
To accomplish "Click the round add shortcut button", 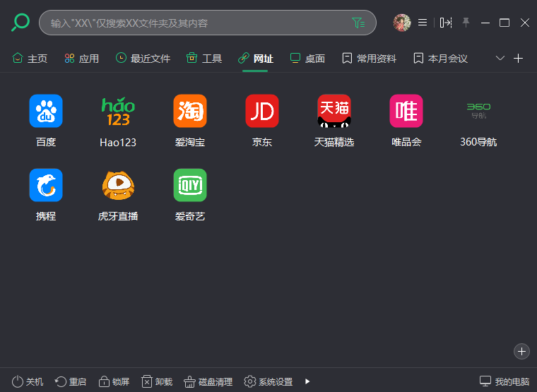I will point(521,351).
